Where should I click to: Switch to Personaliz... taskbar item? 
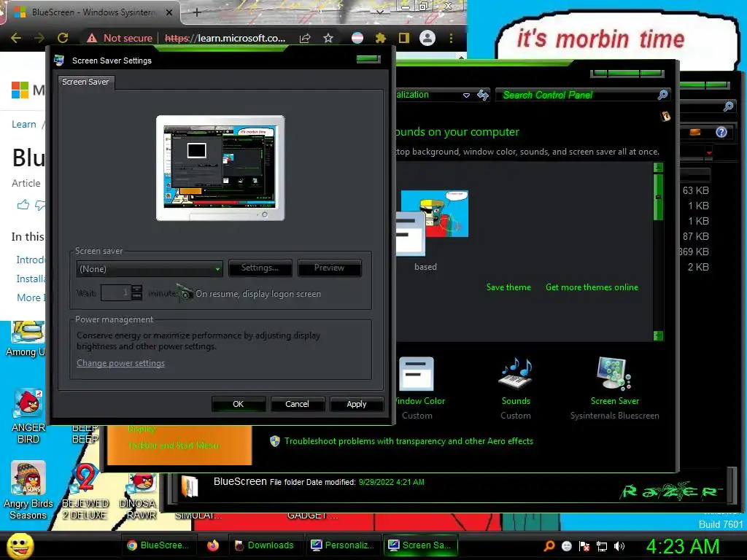tap(342, 545)
